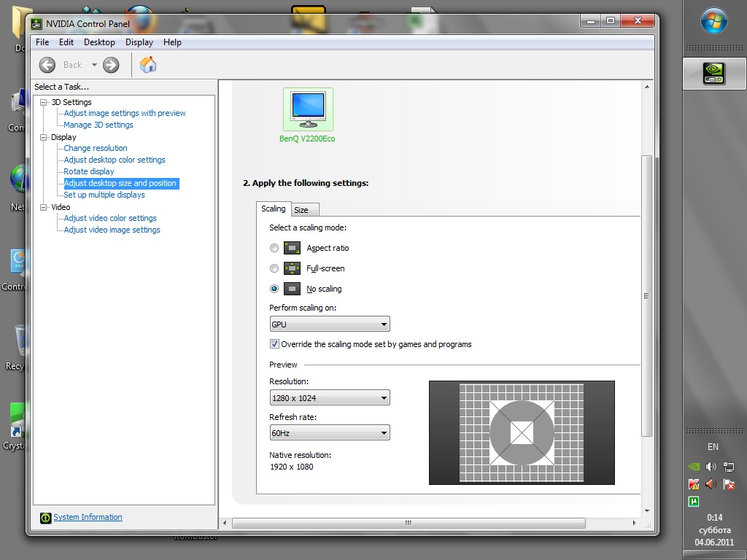Viewport: 747px width, 560px height.
Task: Open the System Information link
Action: coord(88,518)
